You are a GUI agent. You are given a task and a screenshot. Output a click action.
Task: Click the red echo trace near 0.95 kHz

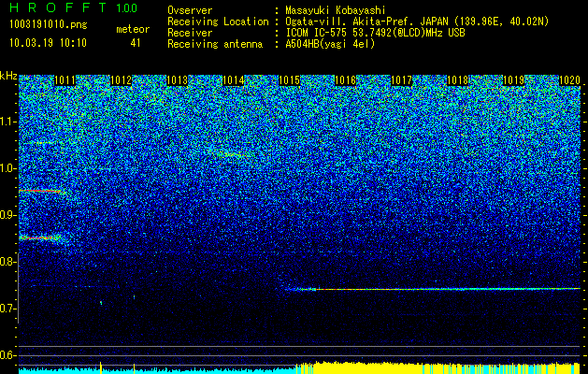pyautogui.click(x=40, y=191)
